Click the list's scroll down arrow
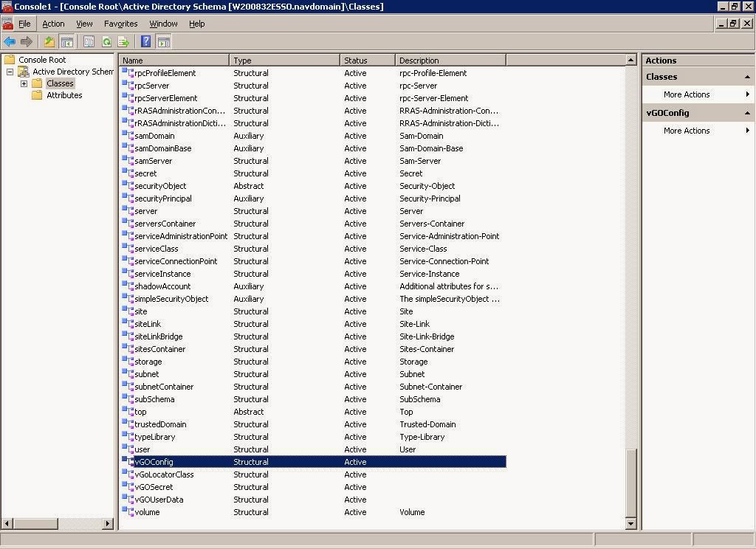This screenshot has height=549, width=756. (630, 523)
